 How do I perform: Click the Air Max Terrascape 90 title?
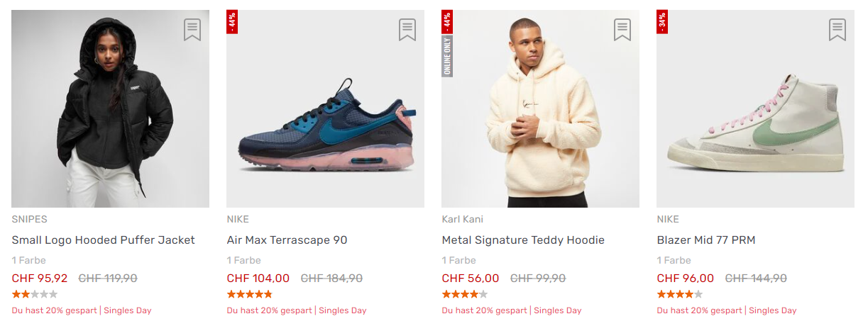[x=287, y=240]
